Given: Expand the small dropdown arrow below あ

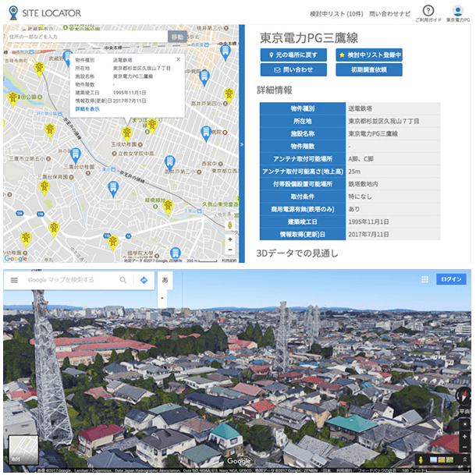Looking at the screenshot, I should [162, 298].
